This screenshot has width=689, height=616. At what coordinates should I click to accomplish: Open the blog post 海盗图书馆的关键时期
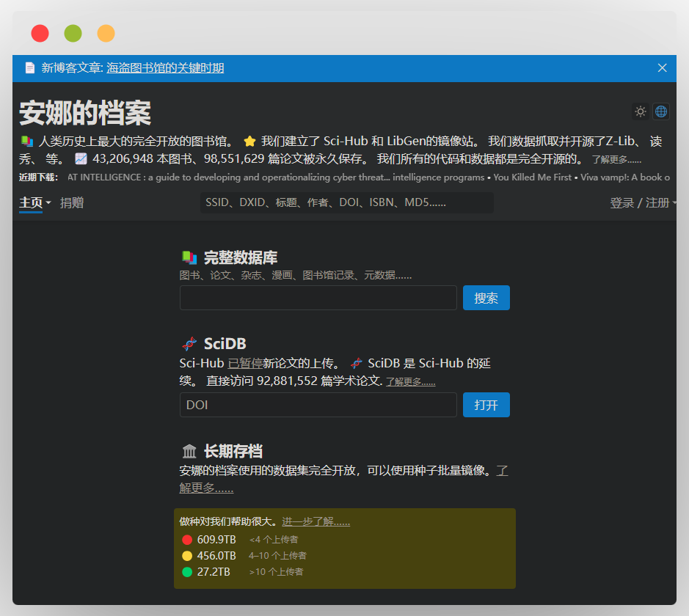coord(165,68)
